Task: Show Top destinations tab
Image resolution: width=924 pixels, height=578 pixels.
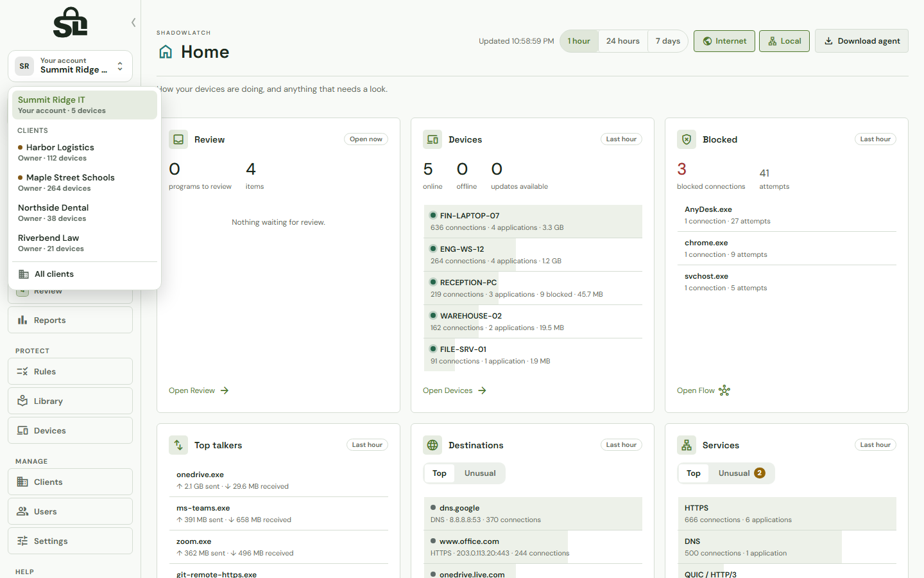Action: click(x=440, y=473)
